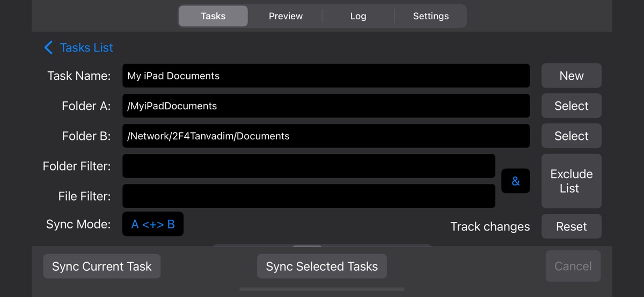Click the Task Name text field
Image resolution: width=644 pixels, height=297 pixels.
pyautogui.click(x=326, y=76)
